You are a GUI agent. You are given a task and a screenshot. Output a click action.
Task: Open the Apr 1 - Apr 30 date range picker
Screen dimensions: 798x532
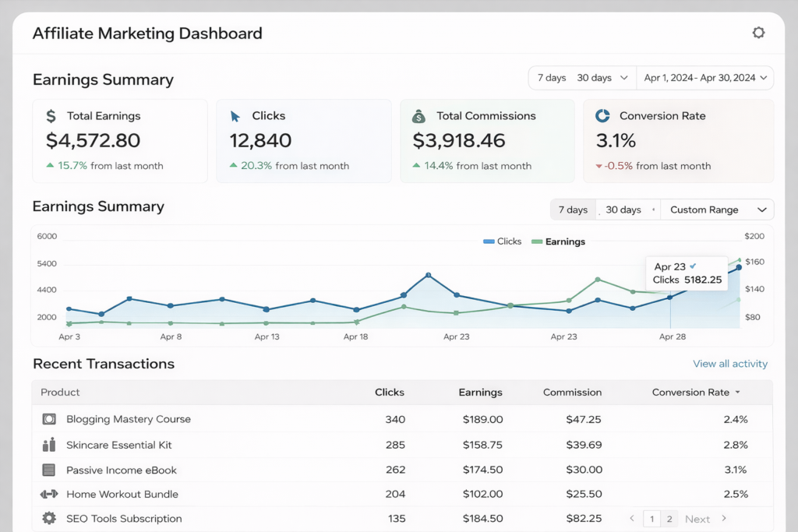pos(704,77)
